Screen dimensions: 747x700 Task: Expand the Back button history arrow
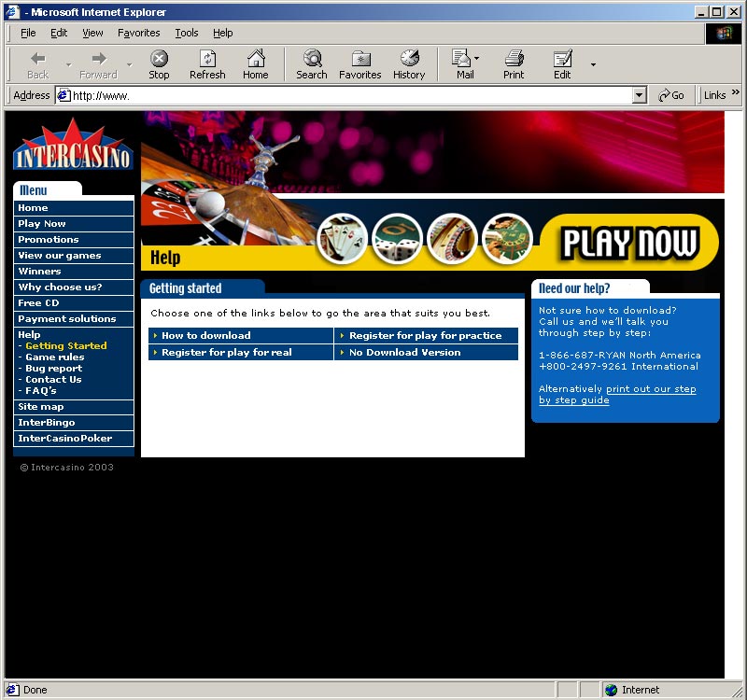click(x=68, y=64)
